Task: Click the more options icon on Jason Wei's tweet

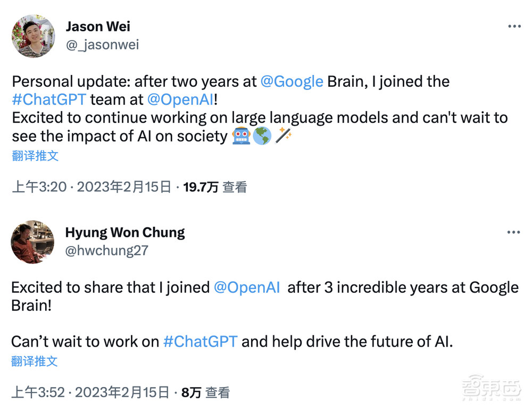Action: (x=514, y=26)
